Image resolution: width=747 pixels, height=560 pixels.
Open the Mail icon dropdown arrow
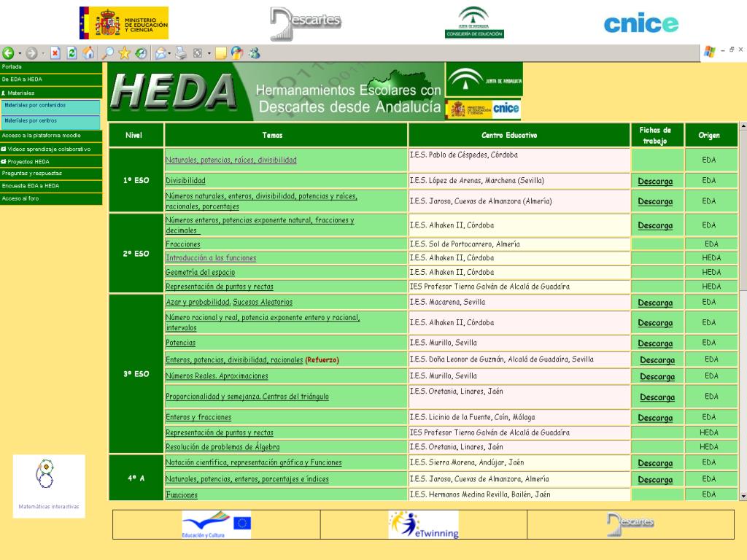pos(169,53)
